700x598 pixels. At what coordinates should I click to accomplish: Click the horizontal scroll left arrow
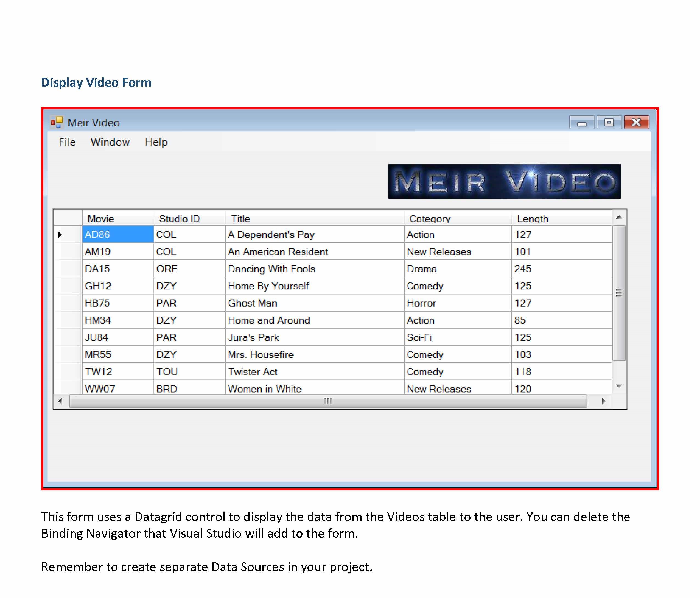coord(60,401)
